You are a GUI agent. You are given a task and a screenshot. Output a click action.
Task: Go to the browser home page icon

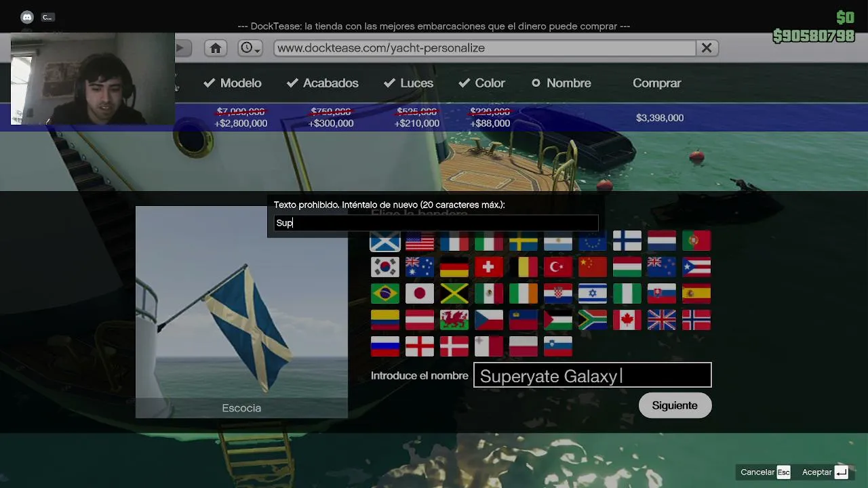tap(216, 48)
